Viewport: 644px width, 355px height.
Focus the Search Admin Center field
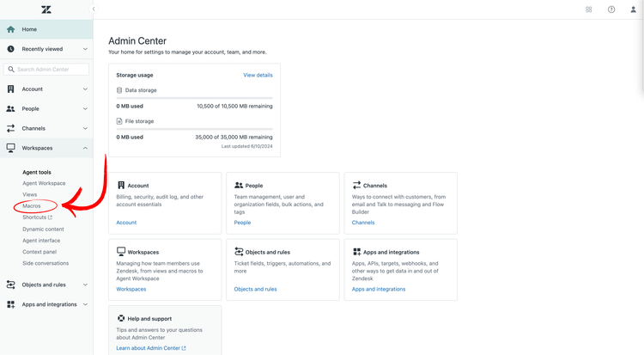pyautogui.click(x=46, y=69)
